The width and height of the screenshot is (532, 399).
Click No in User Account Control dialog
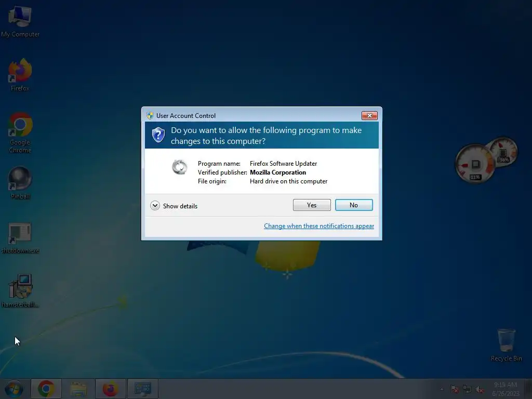(353, 205)
